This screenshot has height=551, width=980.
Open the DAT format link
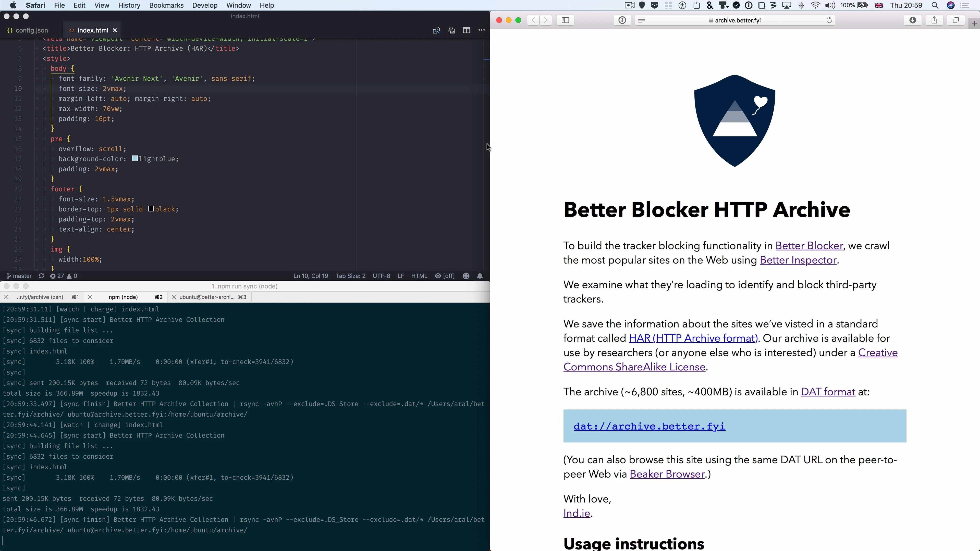(828, 392)
